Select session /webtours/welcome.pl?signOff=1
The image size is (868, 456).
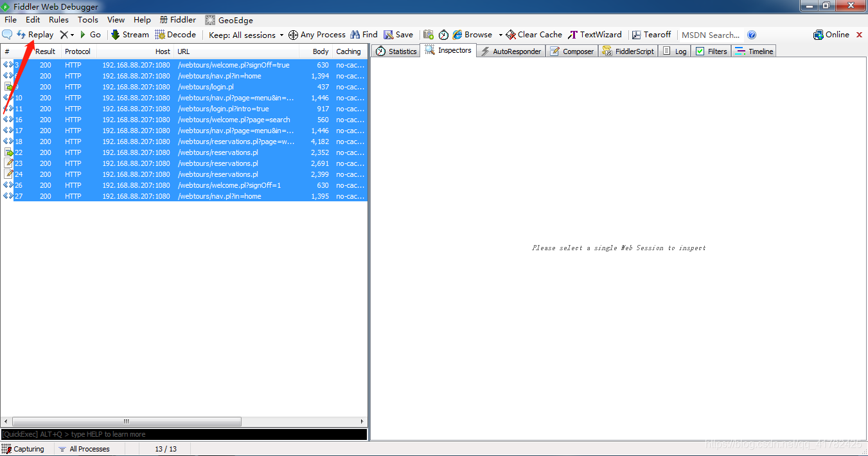[x=184, y=185]
